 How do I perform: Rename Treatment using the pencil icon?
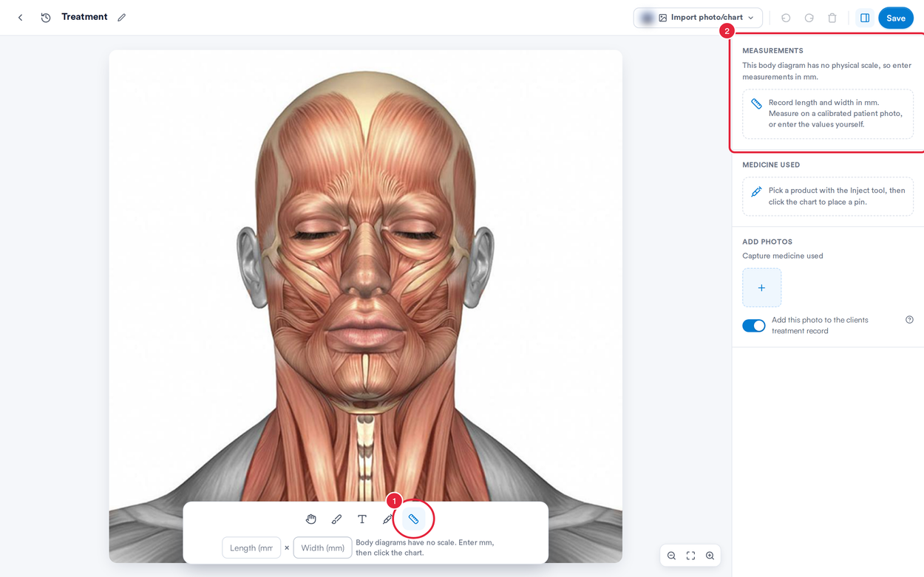point(122,18)
